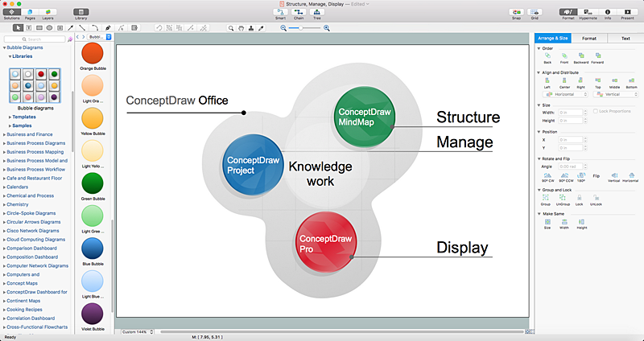
Task: Open Concept Maps solutions
Action: 23,283
